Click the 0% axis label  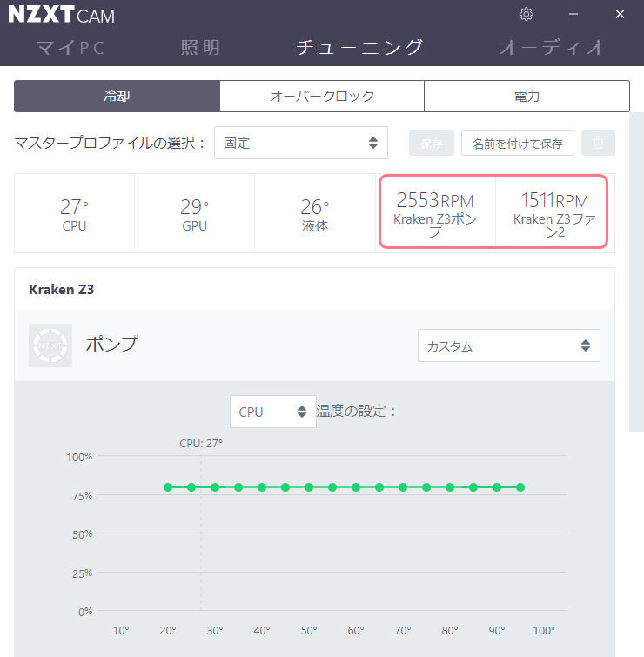[x=85, y=612]
